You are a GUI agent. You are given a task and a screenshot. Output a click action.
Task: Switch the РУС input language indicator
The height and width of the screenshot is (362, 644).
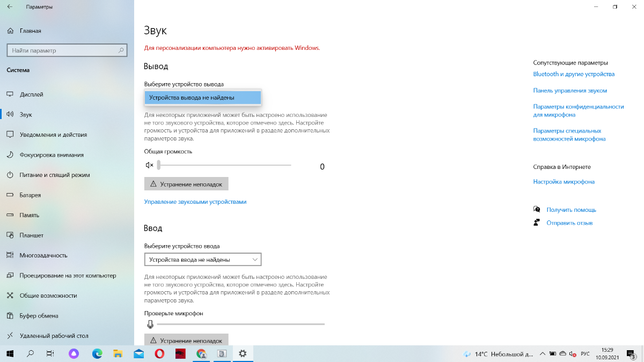586,354
